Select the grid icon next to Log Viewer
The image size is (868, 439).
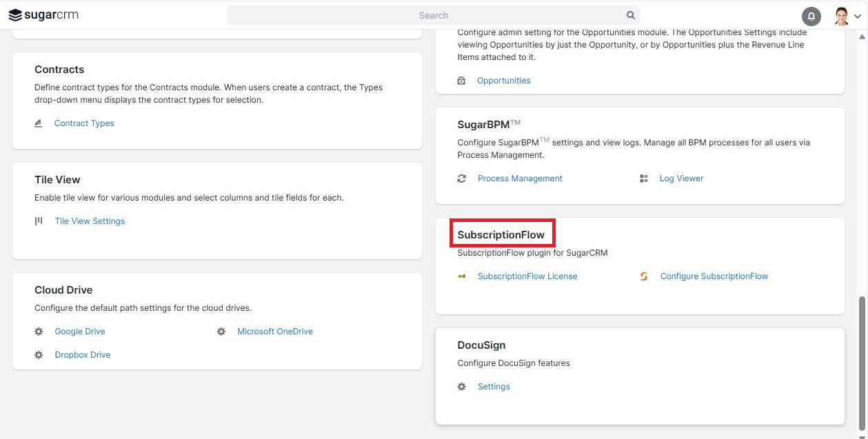[643, 178]
